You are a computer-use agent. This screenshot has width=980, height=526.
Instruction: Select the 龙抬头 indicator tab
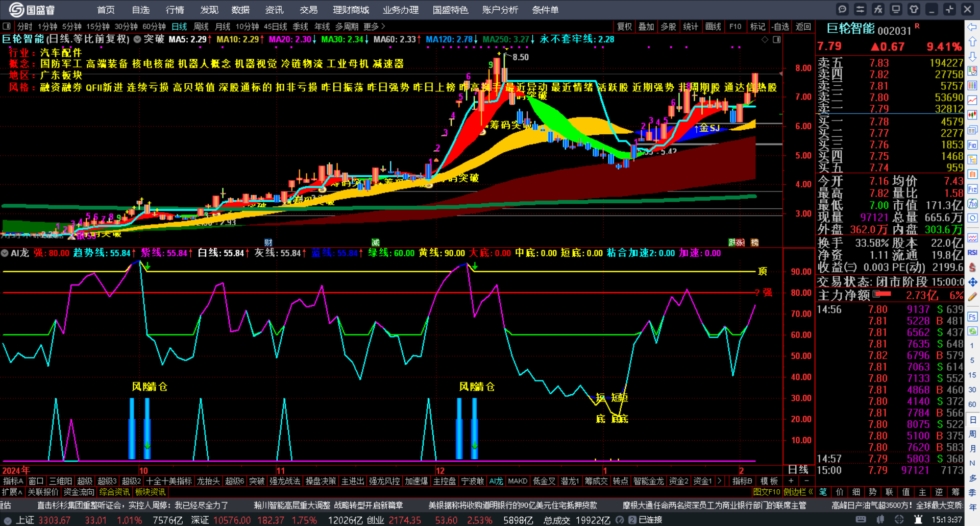tap(208, 481)
